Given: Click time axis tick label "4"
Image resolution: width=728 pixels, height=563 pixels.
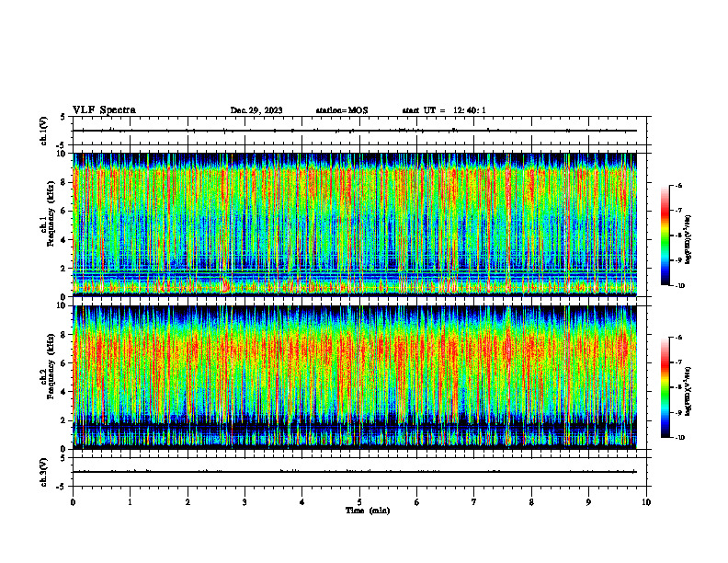Looking at the screenshot, I should coord(302,502).
